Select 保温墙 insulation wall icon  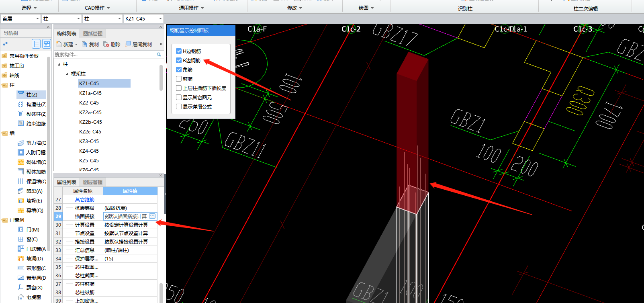[x=21, y=181]
